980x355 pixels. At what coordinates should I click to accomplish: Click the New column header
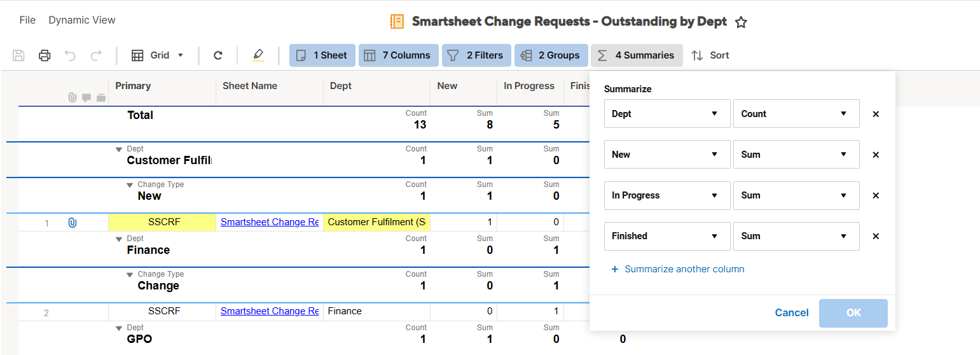pyautogui.click(x=447, y=86)
